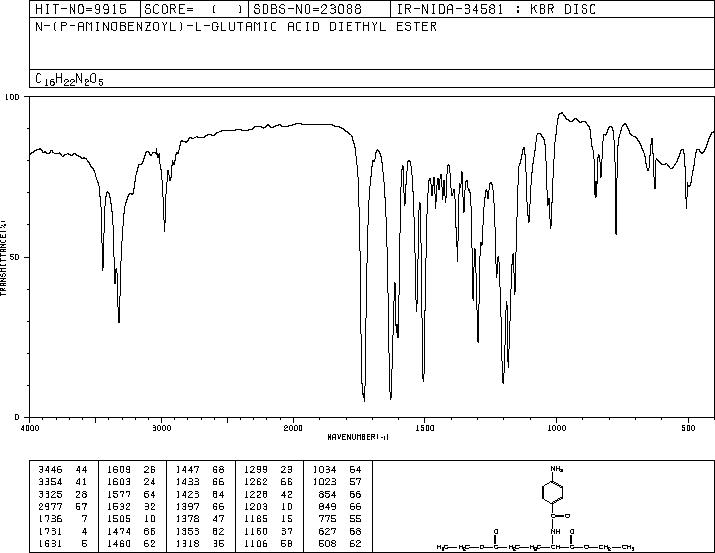Select peak table entry 1185

[x=256, y=519]
